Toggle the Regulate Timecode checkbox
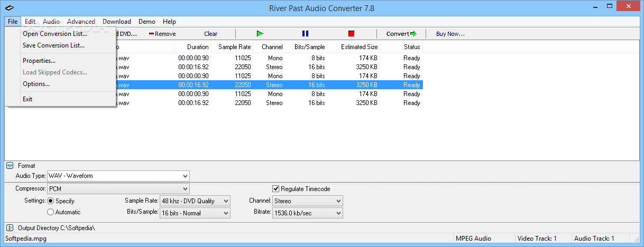 (275, 188)
